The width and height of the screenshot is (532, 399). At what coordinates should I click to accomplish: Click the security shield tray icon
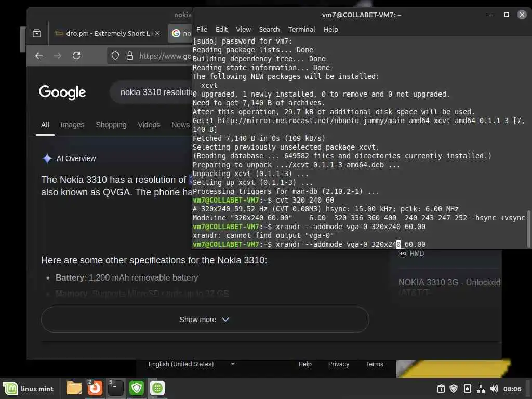454,389
